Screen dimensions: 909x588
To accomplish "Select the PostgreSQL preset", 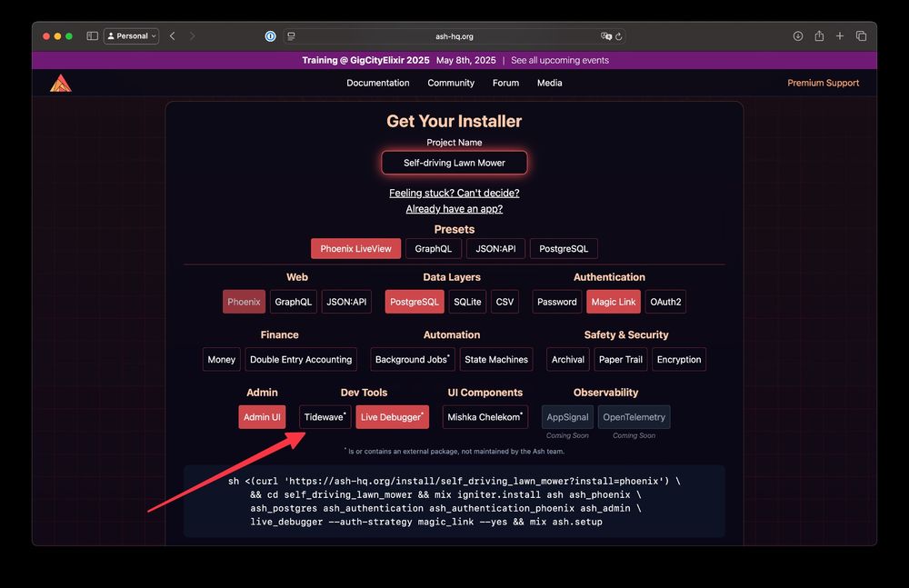I will (x=564, y=249).
